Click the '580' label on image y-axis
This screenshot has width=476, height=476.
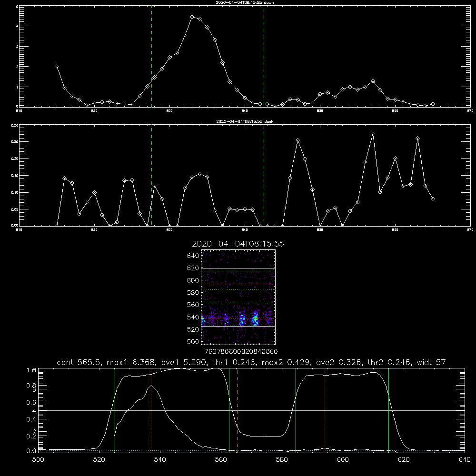(193, 293)
